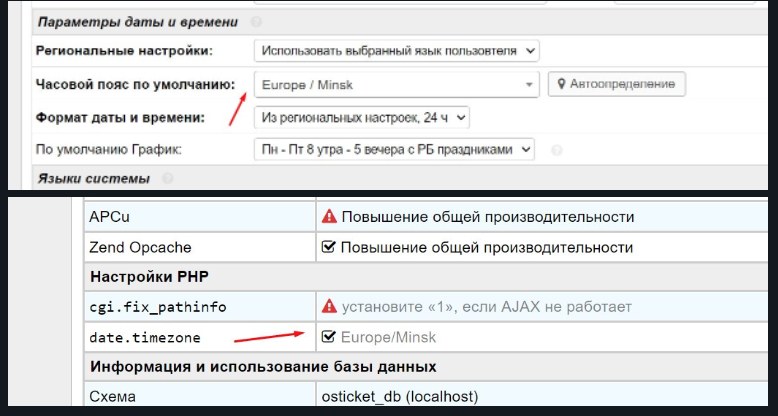Screen dimensions: 778x416
Task: Select text установите «1», если AJAX не работает
Action: pos(486,307)
